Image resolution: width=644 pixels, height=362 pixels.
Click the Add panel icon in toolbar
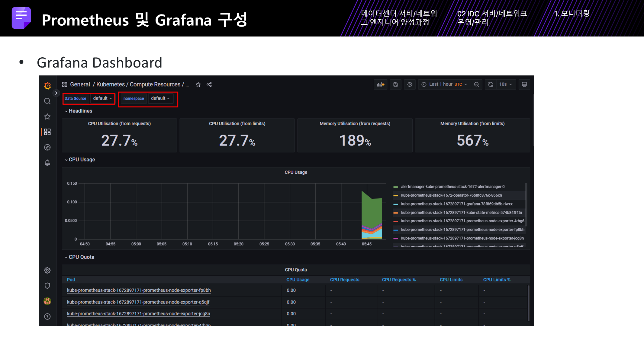pos(380,84)
